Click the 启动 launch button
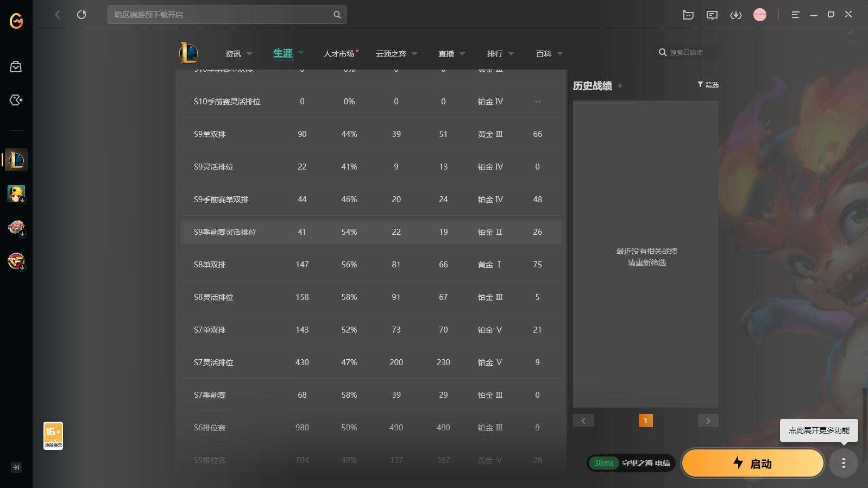Screen dimensions: 868x488 tap(753, 463)
